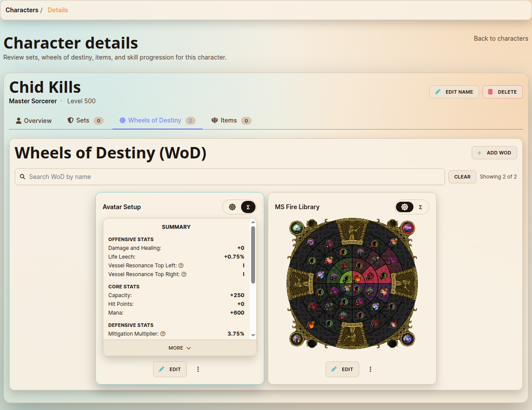Follow the Back to characters link
532x410 pixels.
[x=501, y=39]
